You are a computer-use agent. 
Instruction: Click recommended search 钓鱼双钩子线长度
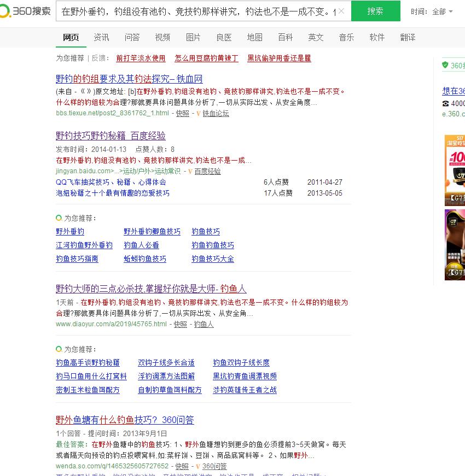(241, 363)
